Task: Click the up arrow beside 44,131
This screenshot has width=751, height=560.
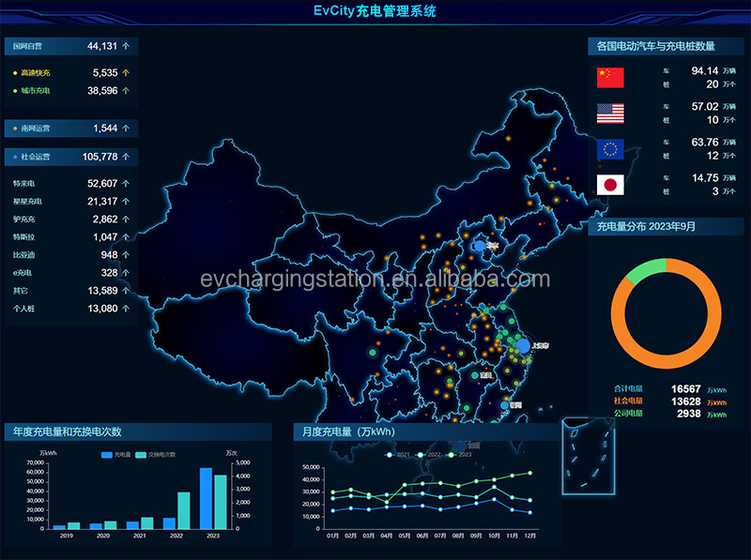Action: click(x=126, y=46)
